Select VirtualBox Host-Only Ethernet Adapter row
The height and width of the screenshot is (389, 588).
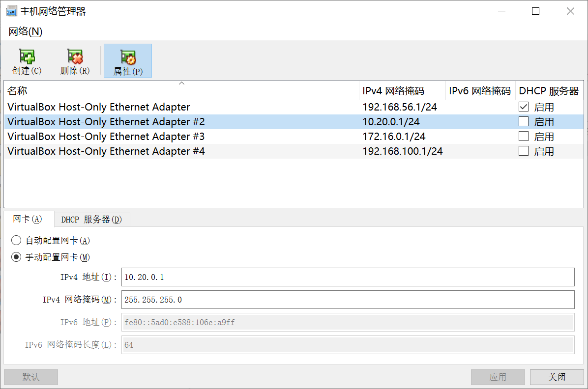click(x=294, y=107)
